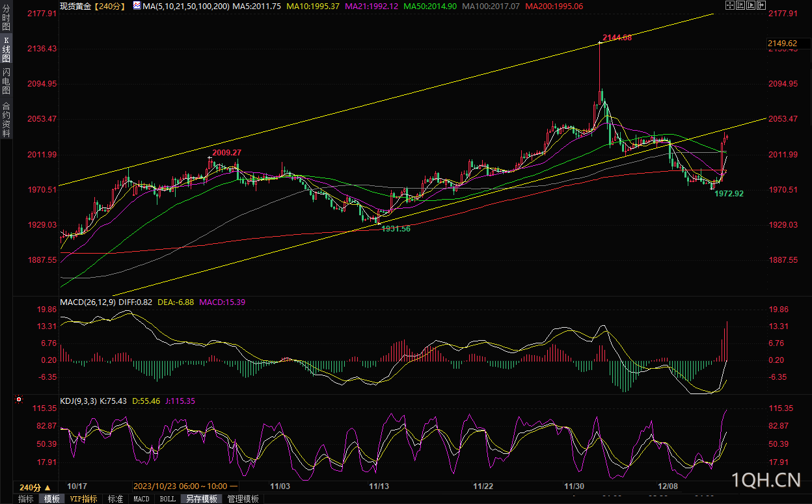
Task: Click the panel export arrow icon
Action: (761, 5)
